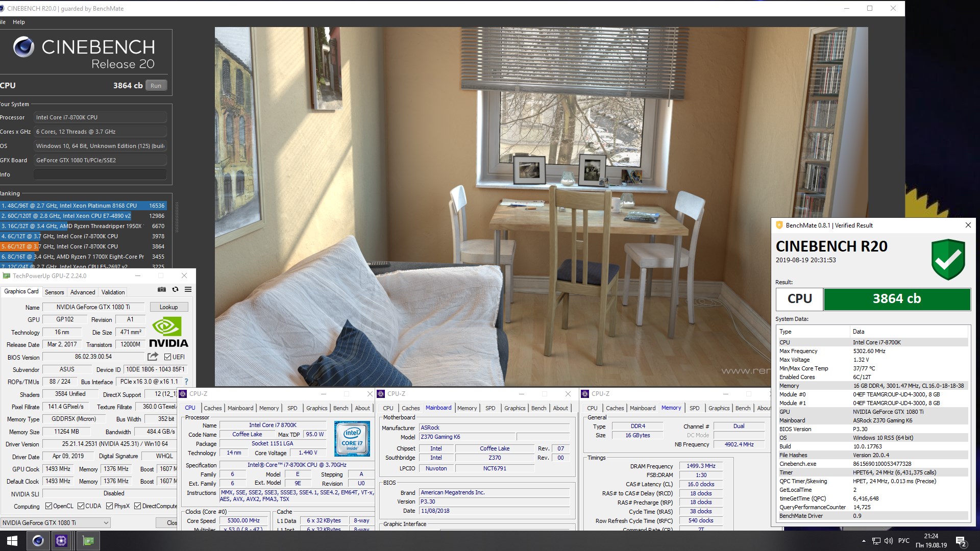Open About tab in Mainboard CPU-Z window
The width and height of the screenshot is (980, 551).
[x=560, y=408]
